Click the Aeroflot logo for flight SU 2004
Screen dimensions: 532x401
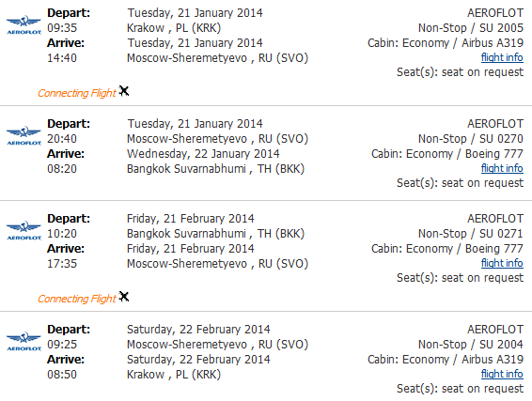pos(23,341)
